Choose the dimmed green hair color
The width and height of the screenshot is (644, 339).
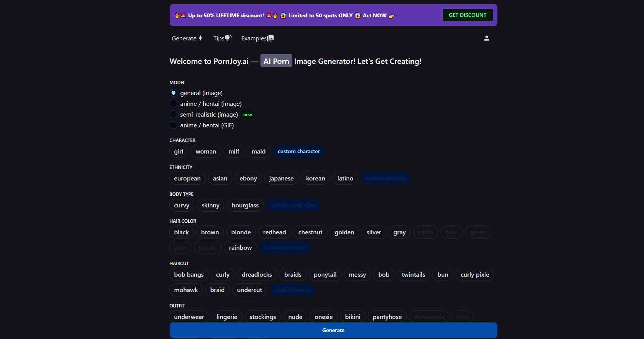click(x=478, y=232)
